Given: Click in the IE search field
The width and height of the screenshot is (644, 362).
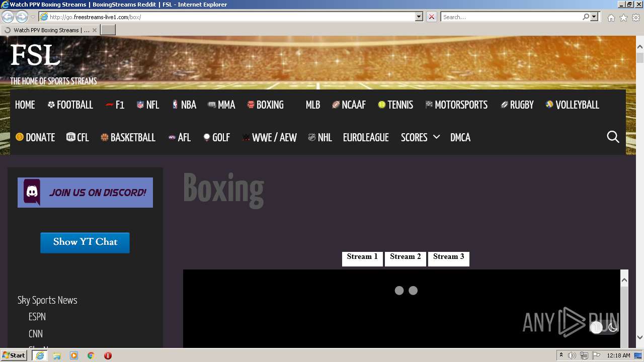Looking at the screenshot, I should [x=512, y=17].
